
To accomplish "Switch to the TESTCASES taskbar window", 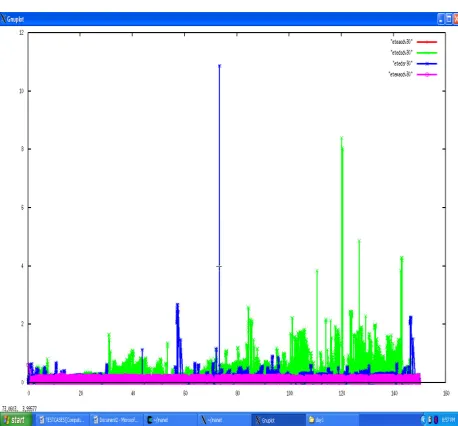I will (x=63, y=420).
